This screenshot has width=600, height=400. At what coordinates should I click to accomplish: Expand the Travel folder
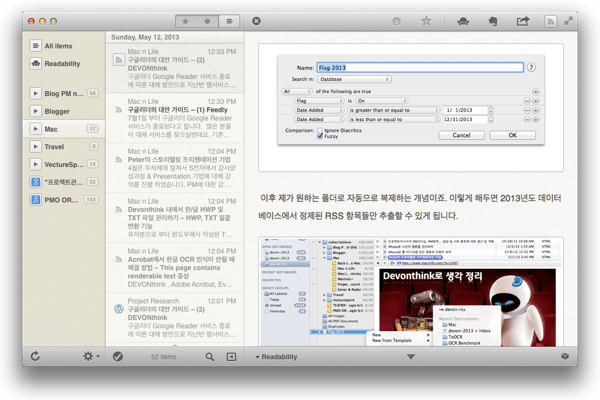point(36,147)
